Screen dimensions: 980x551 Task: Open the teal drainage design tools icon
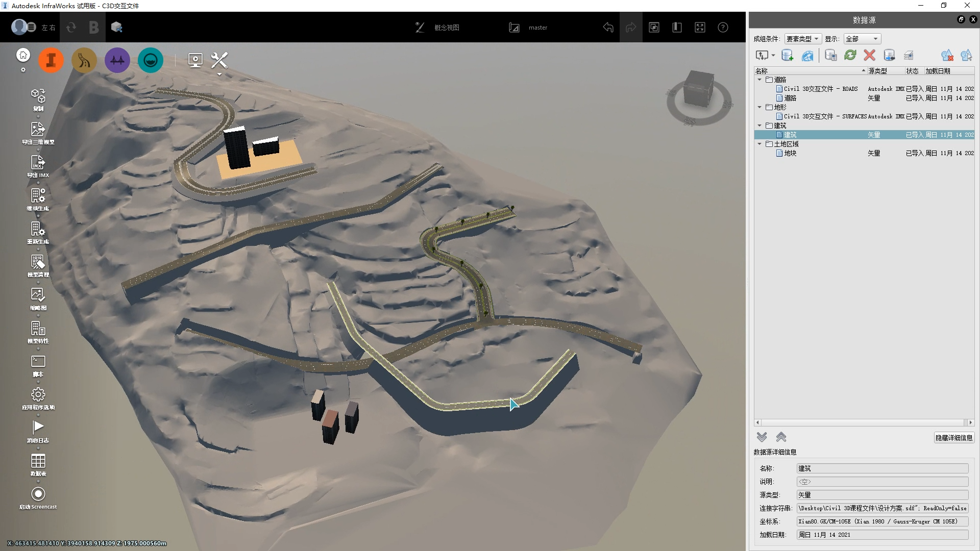151,60
